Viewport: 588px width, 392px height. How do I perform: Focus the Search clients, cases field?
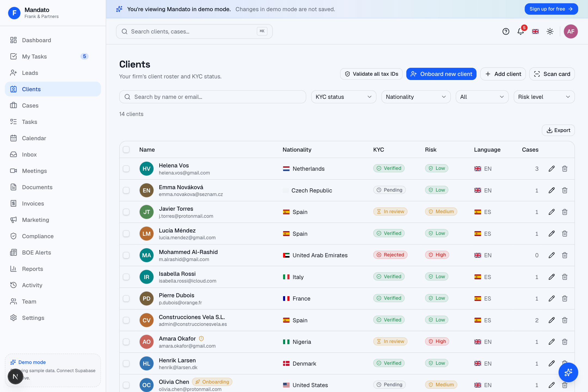tap(194, 32)
